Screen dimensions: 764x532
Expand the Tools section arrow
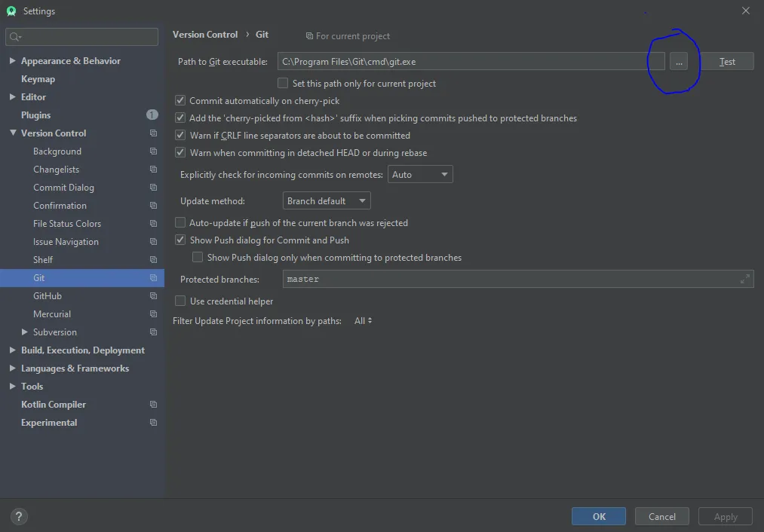tap(12, 386)
